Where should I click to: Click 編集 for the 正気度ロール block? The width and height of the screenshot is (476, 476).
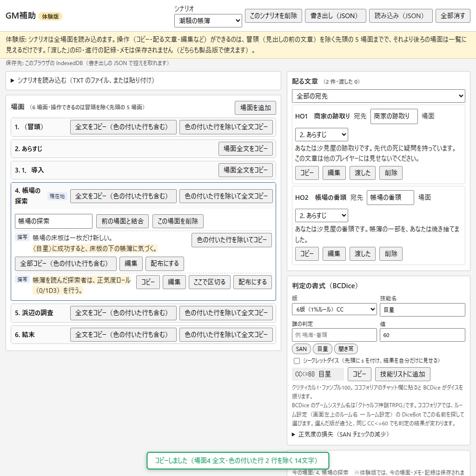coord(174,282)
